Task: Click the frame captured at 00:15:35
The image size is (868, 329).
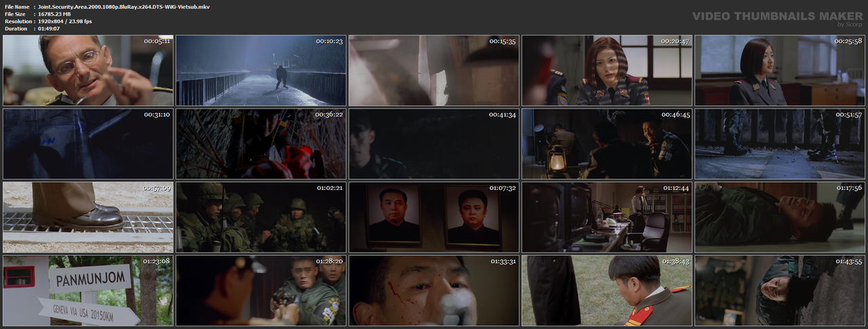Action: coord(434,71)
